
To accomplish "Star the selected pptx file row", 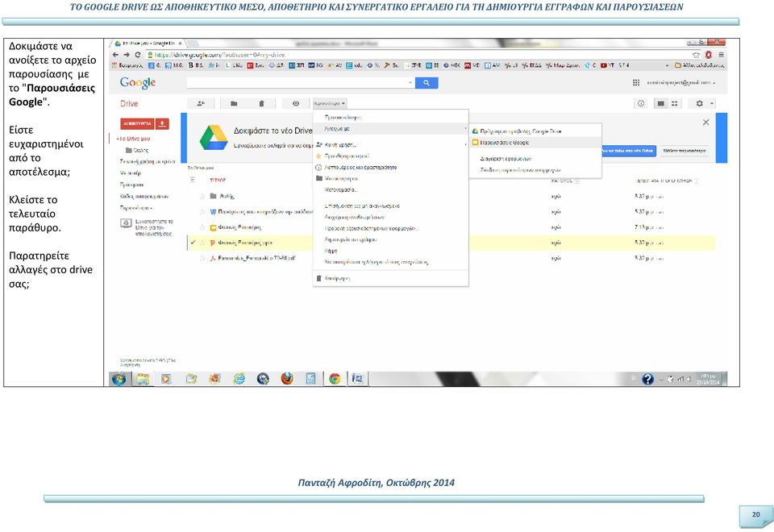I will click(202, 243).
